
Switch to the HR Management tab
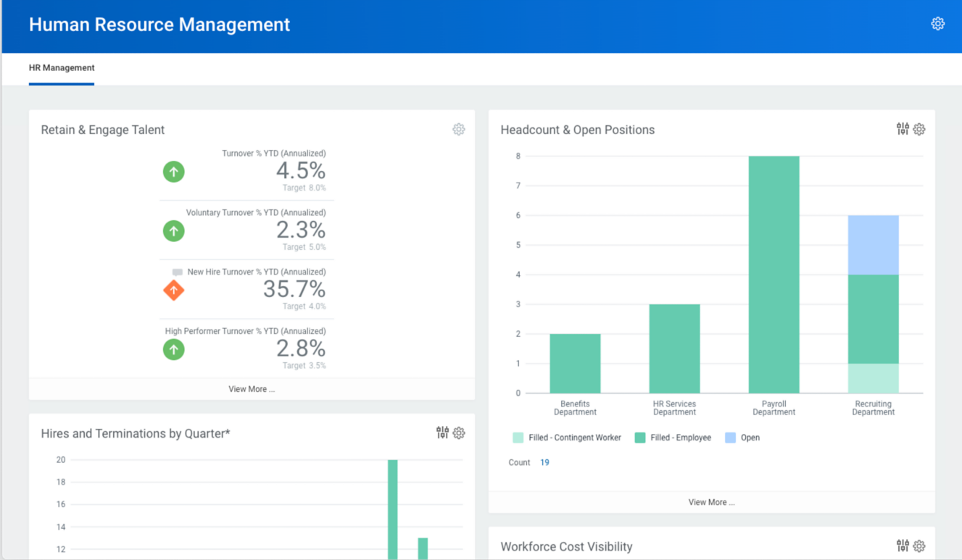pyautogui.click(x=62, y=68)
